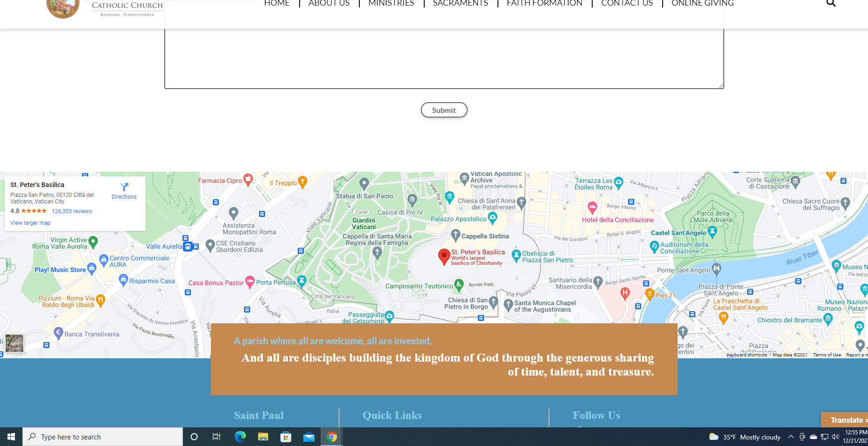Open the 126,353 reviews link
This screenshot has width=868, height=446.
[72, 211]
